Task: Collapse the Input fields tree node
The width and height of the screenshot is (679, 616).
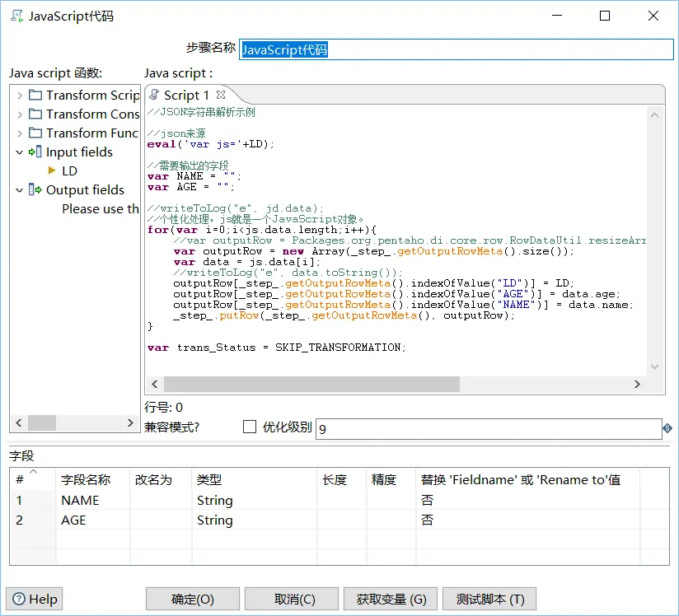Action: point(19,152)
